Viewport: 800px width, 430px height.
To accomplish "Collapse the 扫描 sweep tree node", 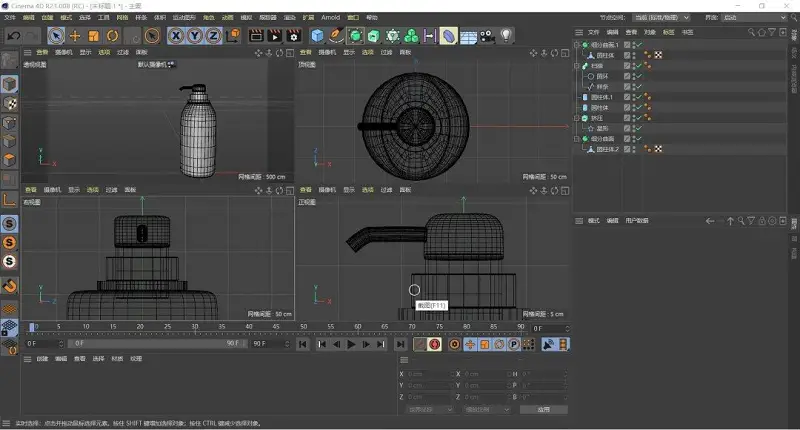I will [577, 66].
